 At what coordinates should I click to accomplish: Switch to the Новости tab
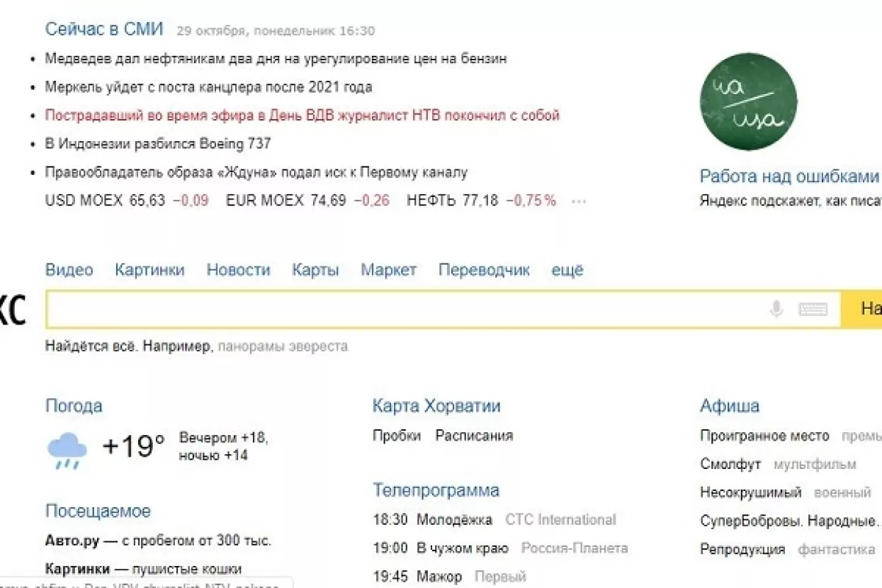click(238, 270)
